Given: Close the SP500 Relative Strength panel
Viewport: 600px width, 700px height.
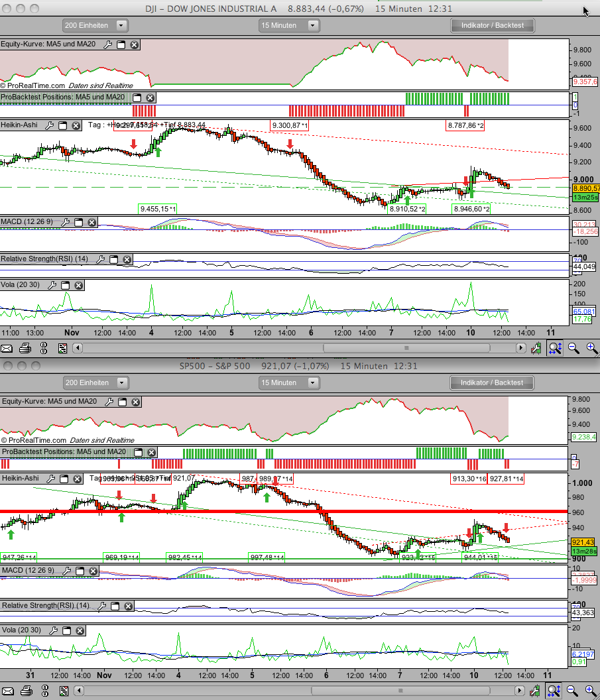Looking at the screenshot, I should point(129,606).
